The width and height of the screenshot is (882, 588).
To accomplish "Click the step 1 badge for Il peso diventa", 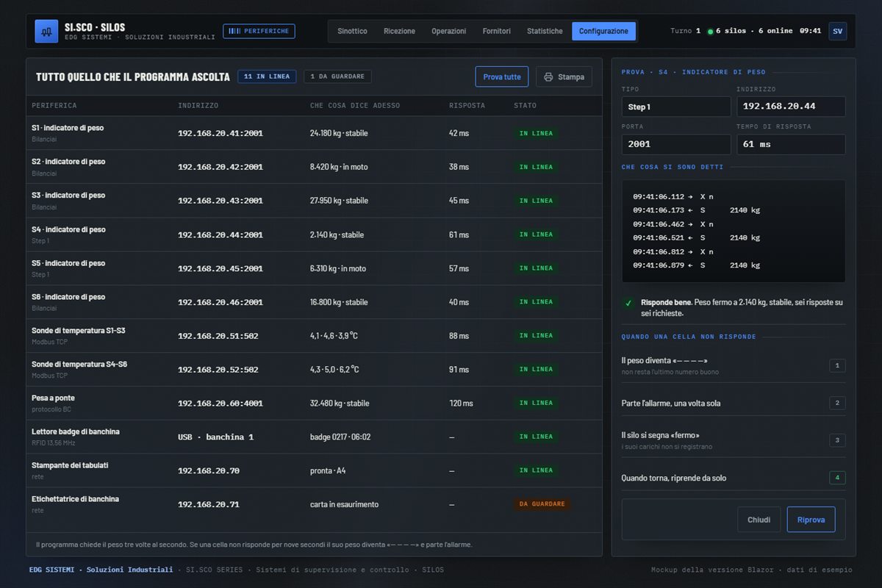I will [x=837, y=365].
